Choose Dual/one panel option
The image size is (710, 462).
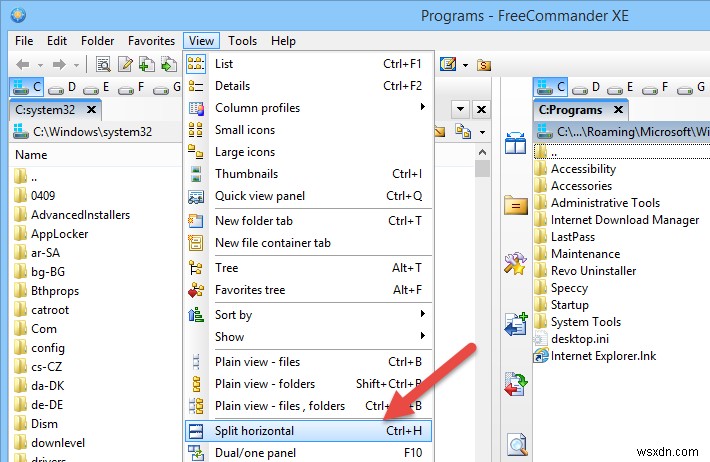pos(308,453)
